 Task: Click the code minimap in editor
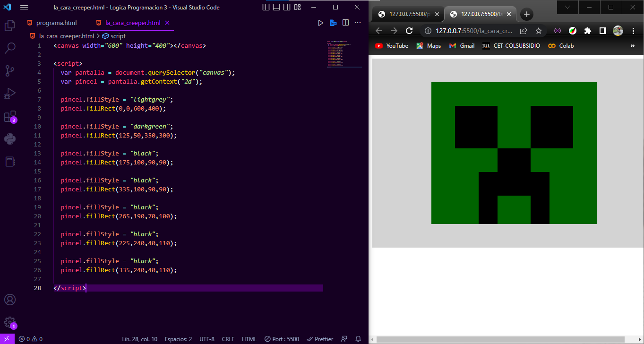tap(344, 55)
